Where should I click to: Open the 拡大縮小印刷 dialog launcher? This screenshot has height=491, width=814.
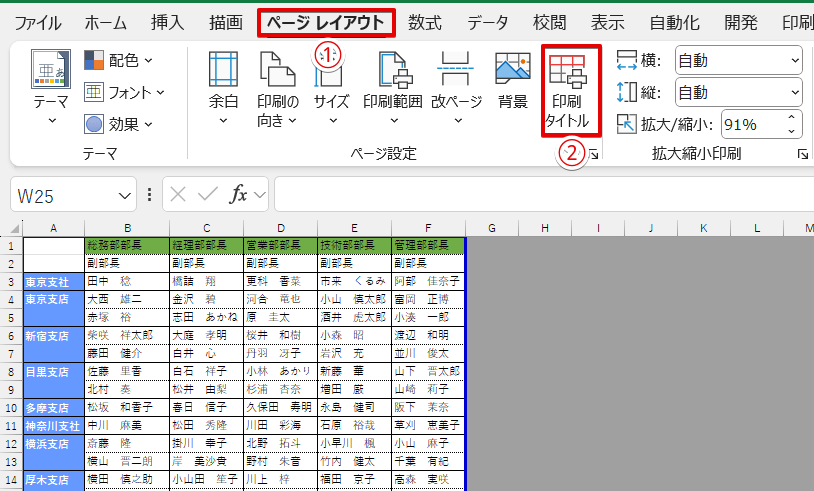point(803,154)
